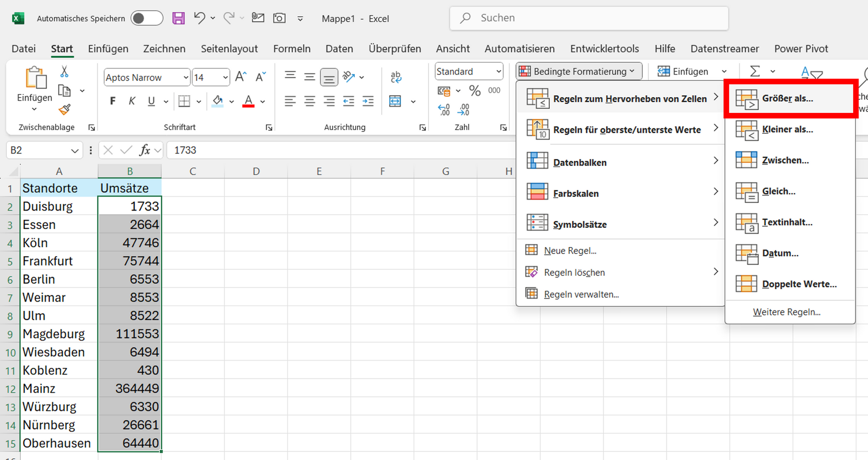Open the Entwicklertools tab
The image size is (868, 460).
point(604,49)
